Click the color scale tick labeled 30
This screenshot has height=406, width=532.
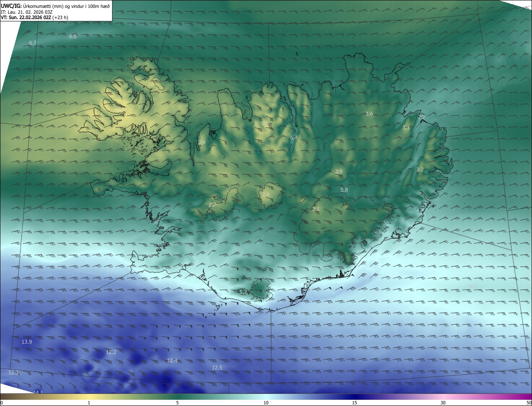coord(443,403)
